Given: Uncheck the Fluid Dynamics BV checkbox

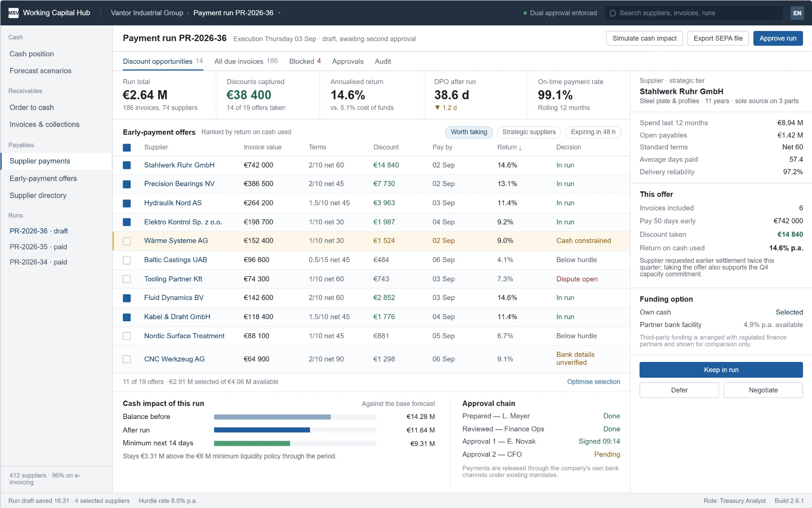Looking at the screenshot, I should coord(126,298).
